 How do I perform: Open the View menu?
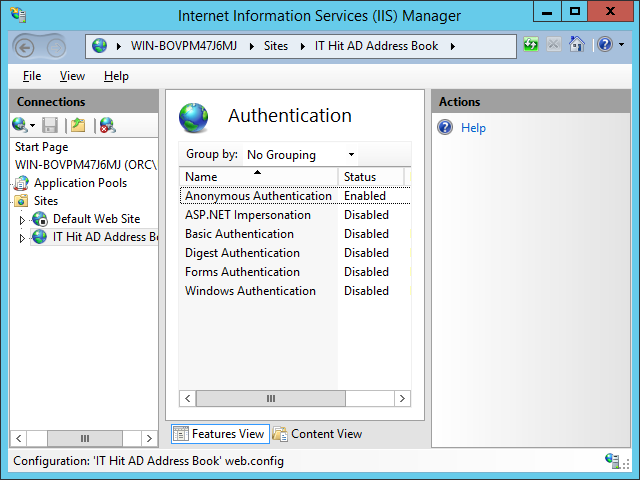[72, 76]
